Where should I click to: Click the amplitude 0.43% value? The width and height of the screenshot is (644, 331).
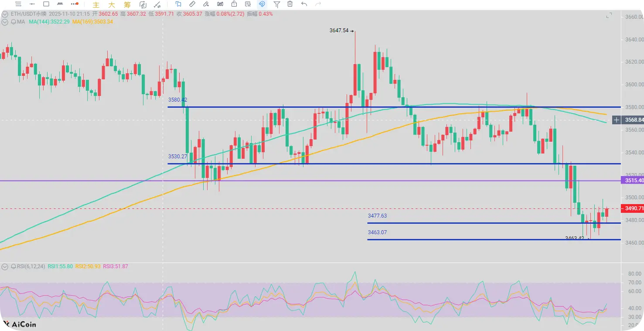tap(266, 14)
